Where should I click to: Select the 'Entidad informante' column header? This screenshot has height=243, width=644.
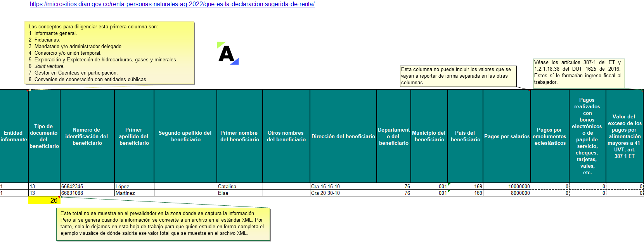tap(14, 136)
